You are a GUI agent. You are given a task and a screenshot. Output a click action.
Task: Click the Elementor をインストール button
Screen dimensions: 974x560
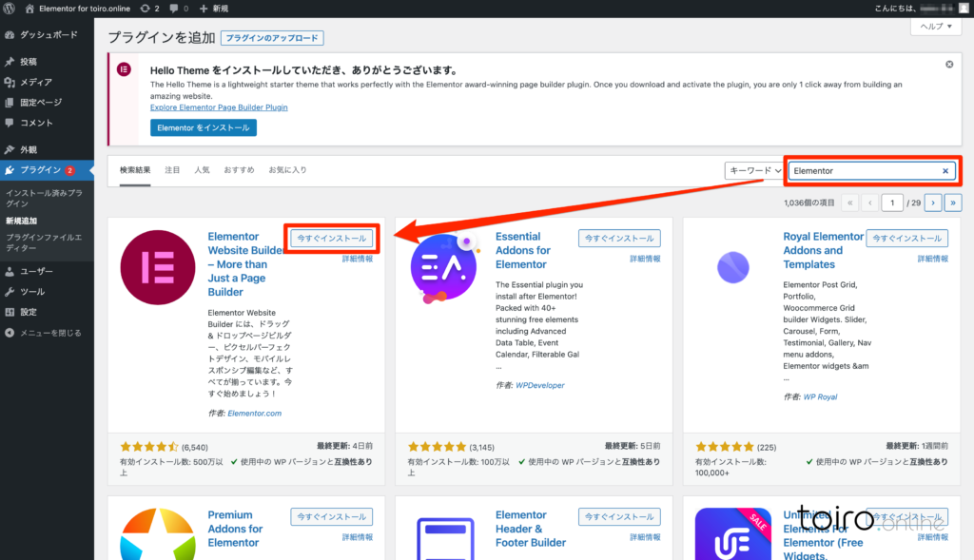[204, 127]
